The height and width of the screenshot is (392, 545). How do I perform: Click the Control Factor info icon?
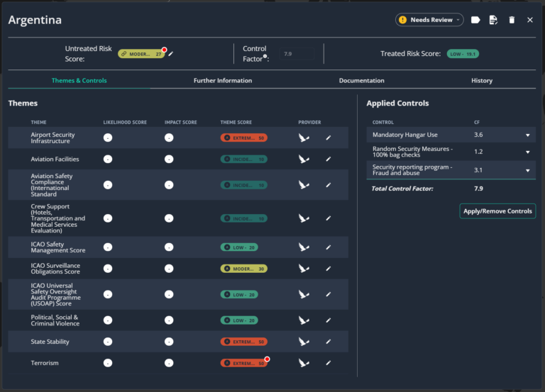[x=265, y=56]
